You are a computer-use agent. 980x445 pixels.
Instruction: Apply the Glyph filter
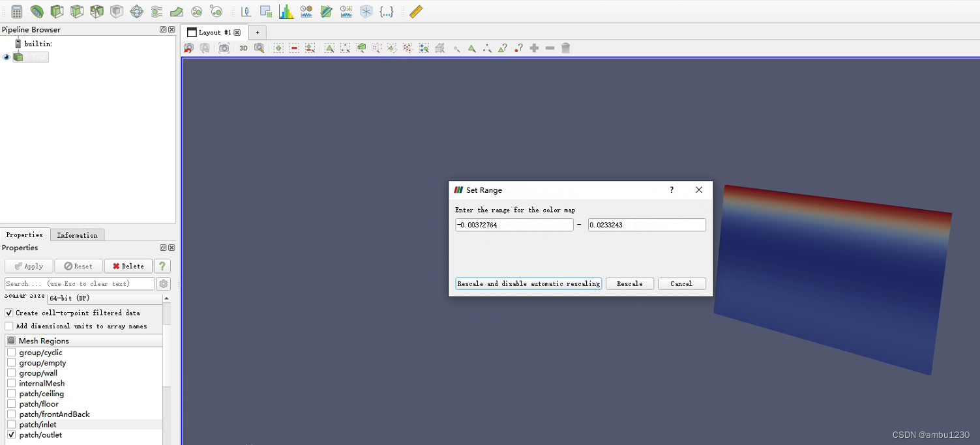[x=136, y=11]
